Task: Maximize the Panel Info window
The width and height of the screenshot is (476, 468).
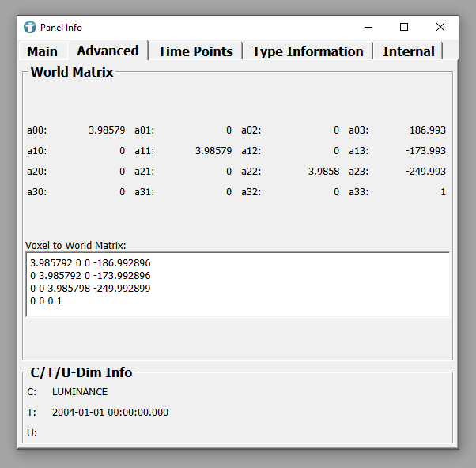Action: 404,27
